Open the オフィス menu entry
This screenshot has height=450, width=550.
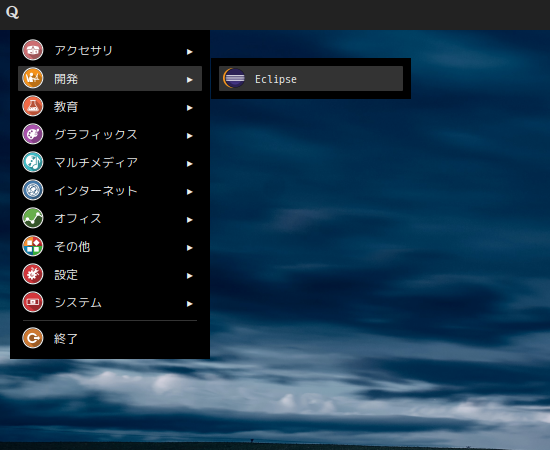click(110, 219)
